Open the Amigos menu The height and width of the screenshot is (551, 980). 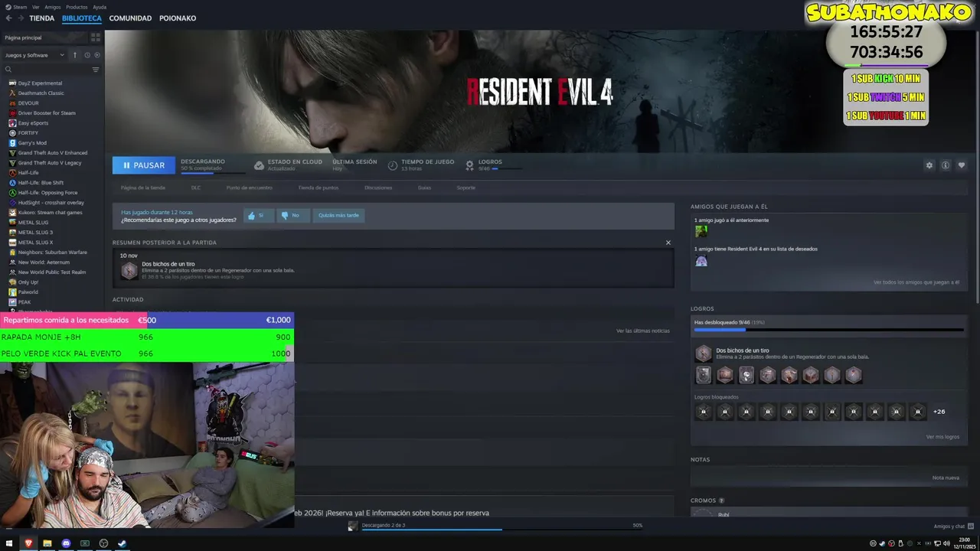tap(52, 7)
